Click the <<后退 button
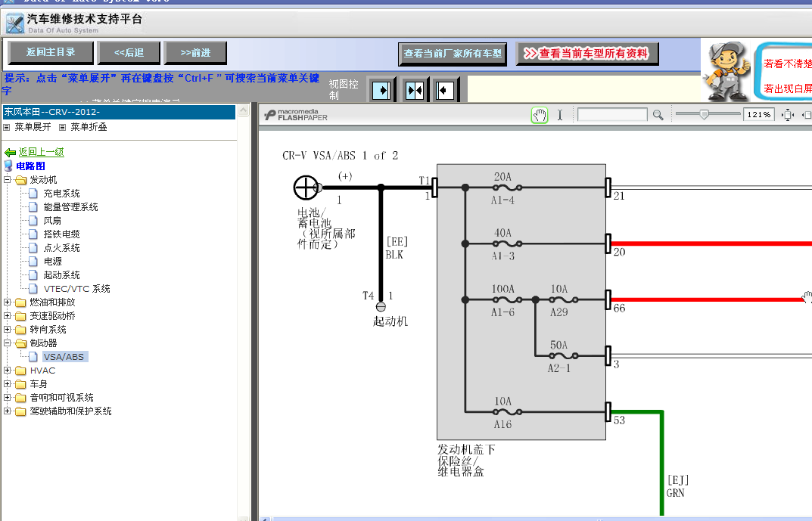The height and width of the screenshot is (521, 812). (x=129, y=53)
